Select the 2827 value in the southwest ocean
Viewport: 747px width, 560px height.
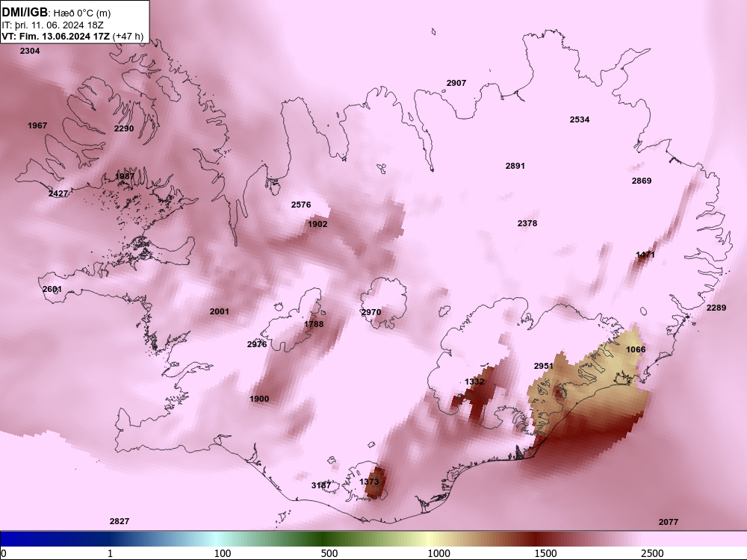click(x=120, y=521)
